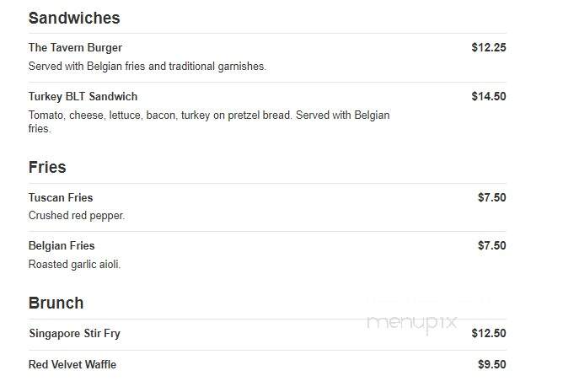
Task: Click the Red Velvet Waffle $9.50 price
Action: click(x=492, y=364)
